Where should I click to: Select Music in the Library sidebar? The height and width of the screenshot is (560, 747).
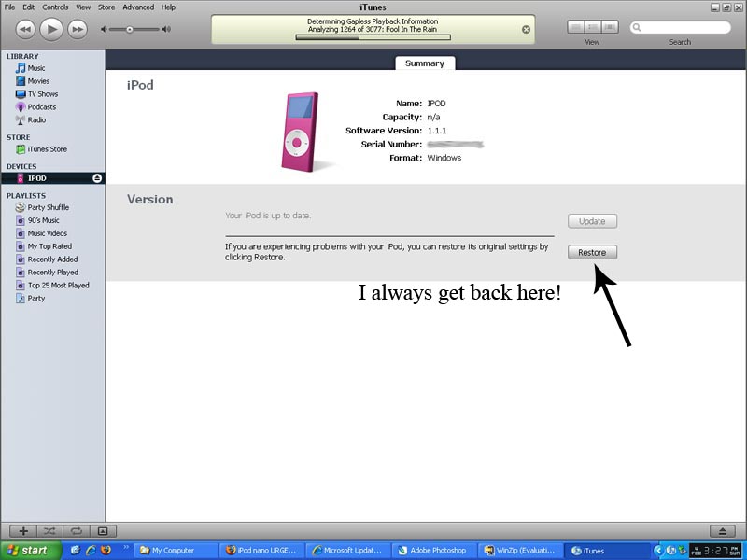click(x=37, y=68)
